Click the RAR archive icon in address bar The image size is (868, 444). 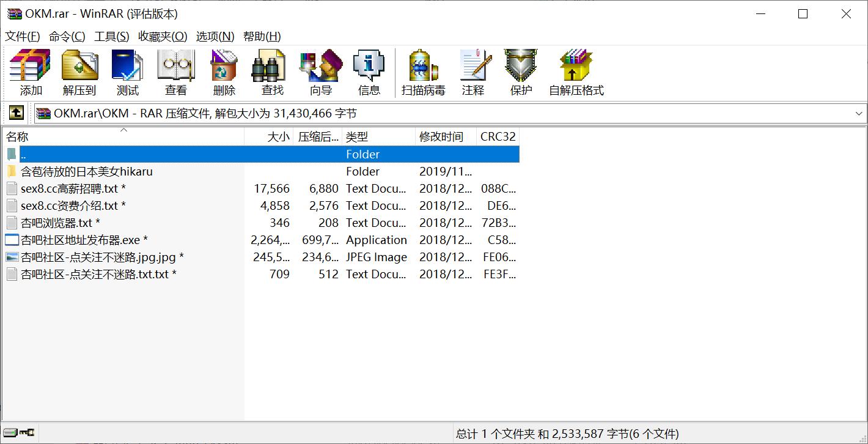43,113
